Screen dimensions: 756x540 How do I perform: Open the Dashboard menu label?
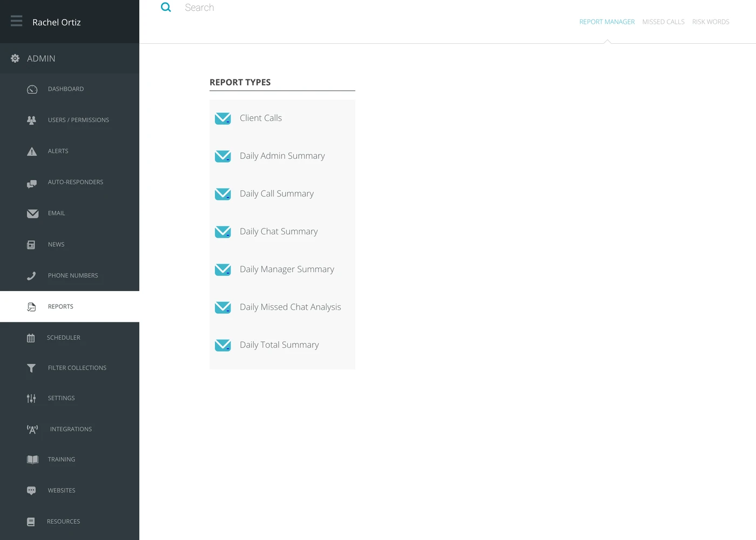pos(66,89)
